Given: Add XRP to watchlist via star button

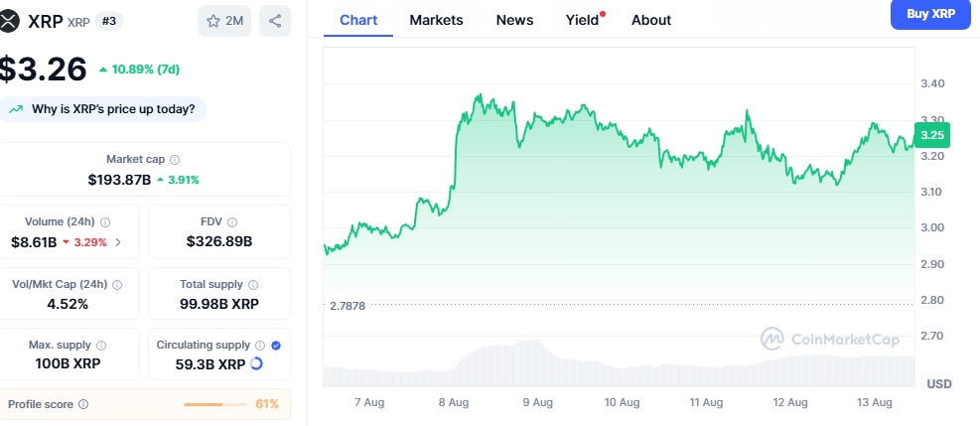Looking at the screenshot, I should [x=224, y=21].
